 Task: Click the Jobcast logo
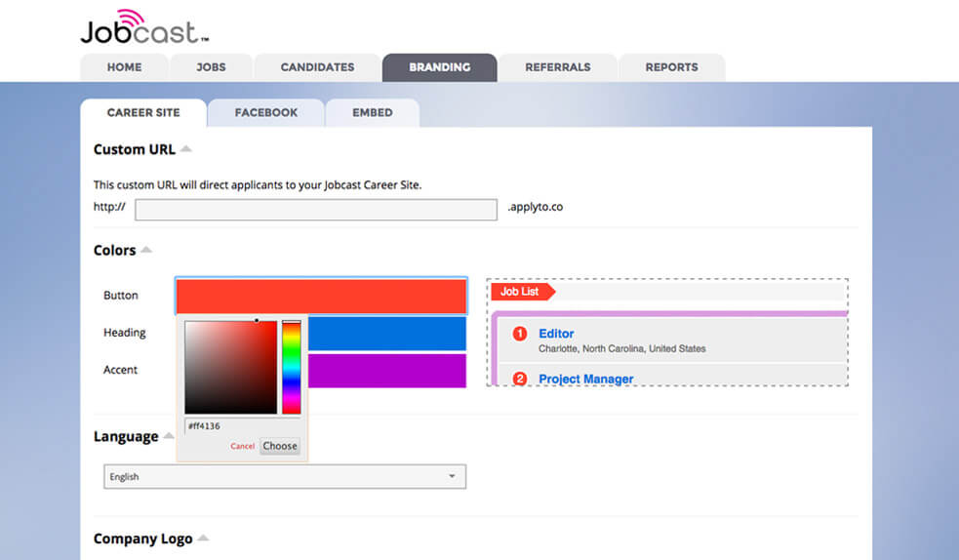pyautogui.click(x=143, y=27)
